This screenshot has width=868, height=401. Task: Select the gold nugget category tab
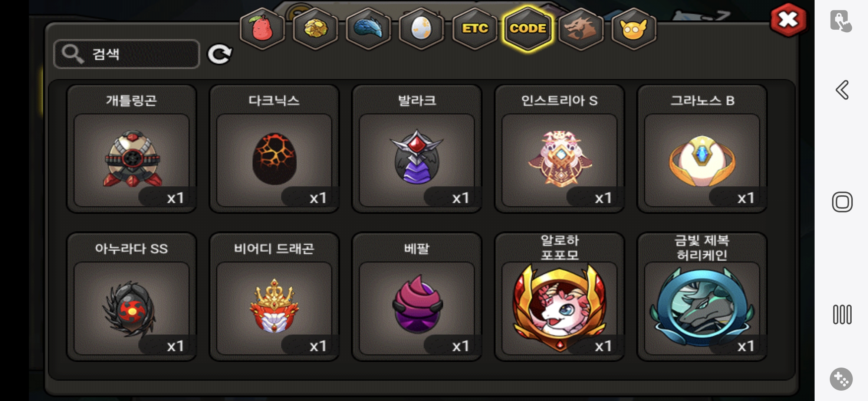click(x=315, y=29)
